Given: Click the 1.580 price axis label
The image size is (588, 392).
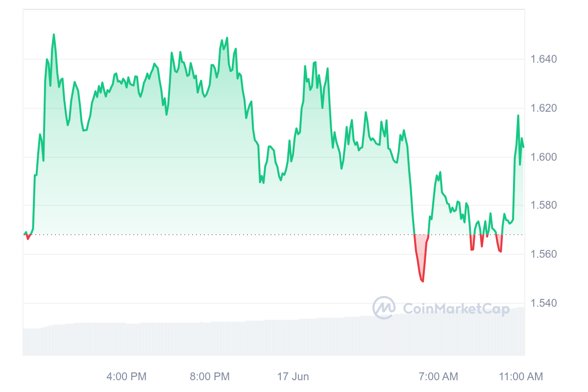Looking at the screenshot, I should 544,205.
